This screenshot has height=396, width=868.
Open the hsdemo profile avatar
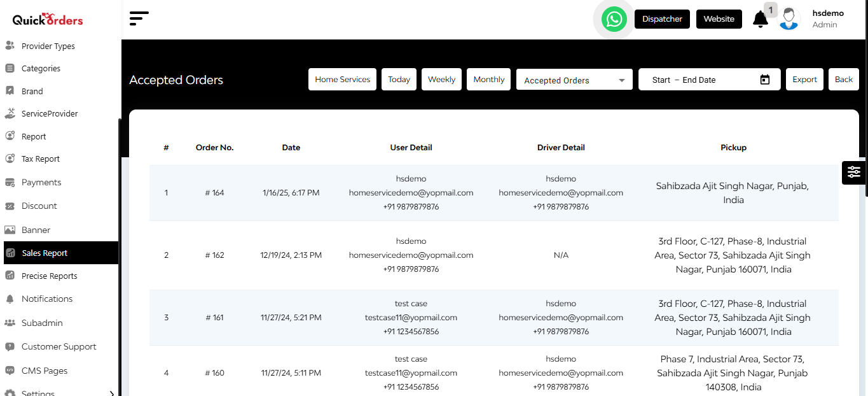pyautogui.click(x=789, y=18)
